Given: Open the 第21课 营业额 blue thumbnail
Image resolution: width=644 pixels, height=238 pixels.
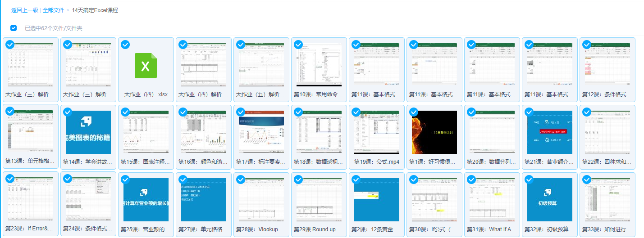Looking at the screenshot, I should point(549,132).
